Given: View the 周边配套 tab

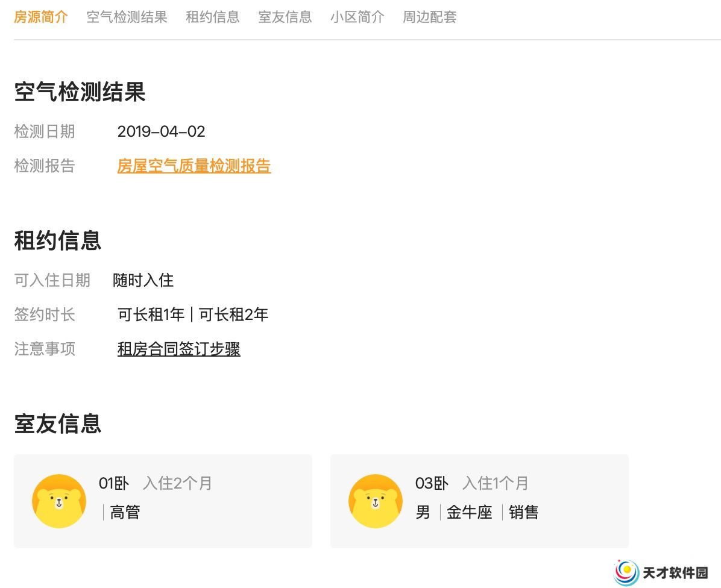Looking at the screenshot, I should (x=429, y=17).
